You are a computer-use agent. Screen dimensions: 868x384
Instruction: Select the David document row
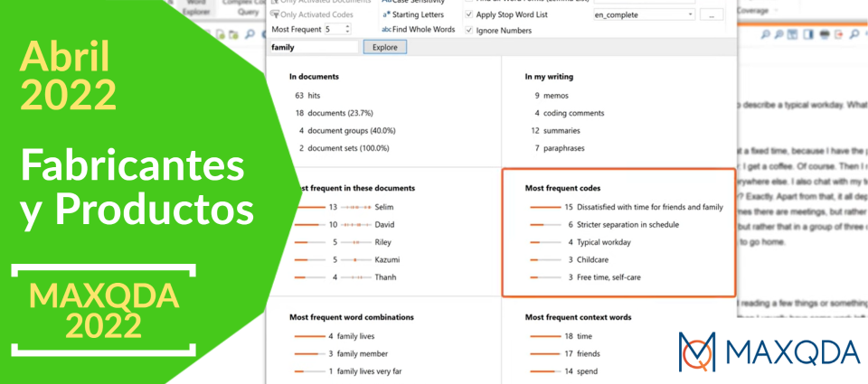344,225
